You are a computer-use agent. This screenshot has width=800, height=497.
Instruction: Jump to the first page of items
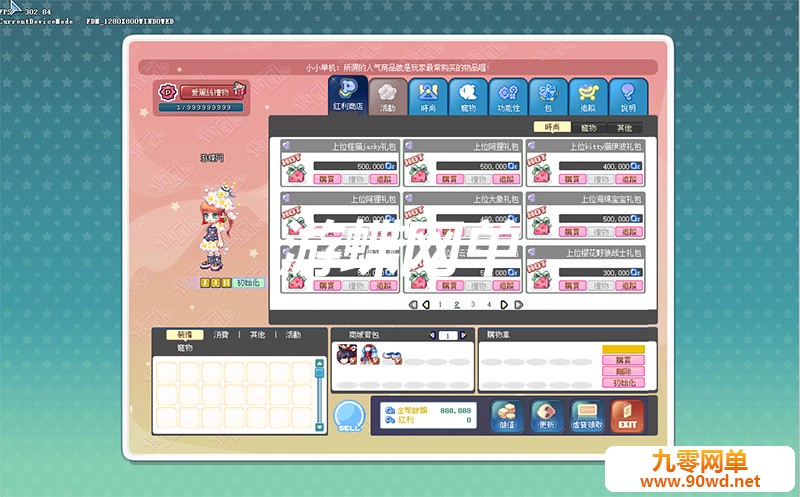[x=413, y=305]
